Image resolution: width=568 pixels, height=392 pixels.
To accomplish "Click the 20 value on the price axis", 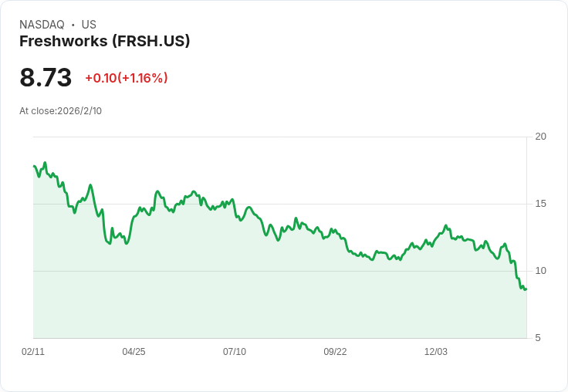I will click(x=540, y=137).
